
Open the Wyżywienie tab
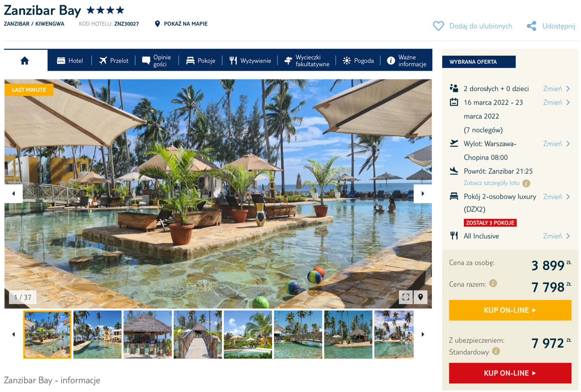tap(250, 60)
